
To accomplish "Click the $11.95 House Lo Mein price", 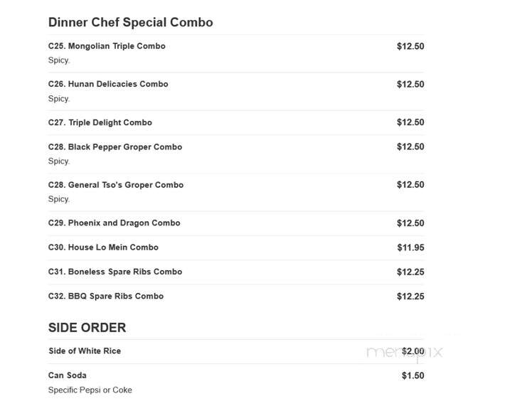I will [x=410, y=247].
